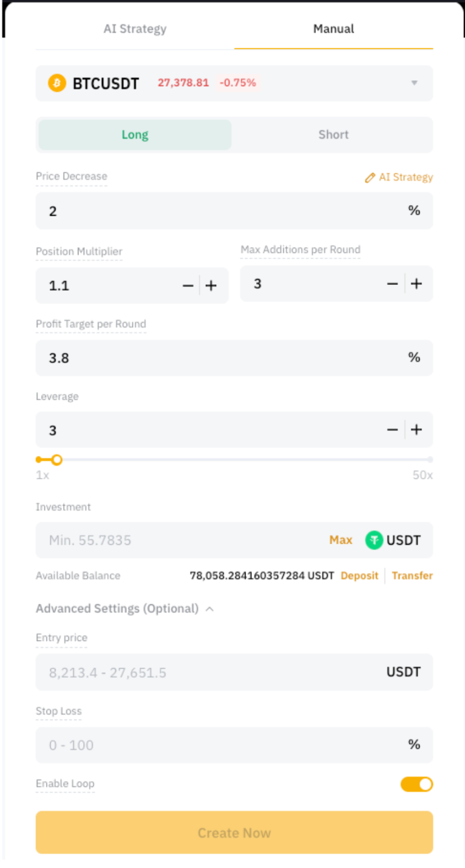Toggle the Enable Loop switch
Viewport: 465px width, 868px height.
[x=417, y=784]
